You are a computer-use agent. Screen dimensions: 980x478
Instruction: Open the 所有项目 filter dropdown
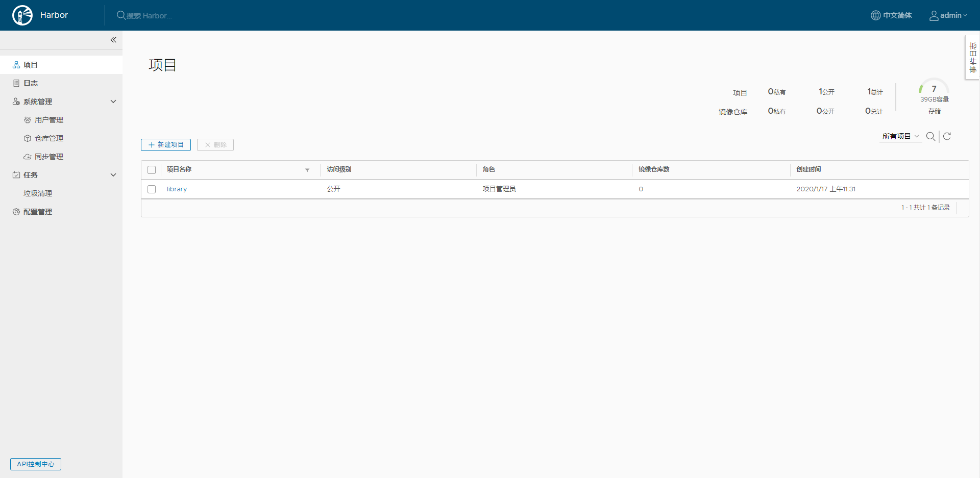(x=900, y=136)
